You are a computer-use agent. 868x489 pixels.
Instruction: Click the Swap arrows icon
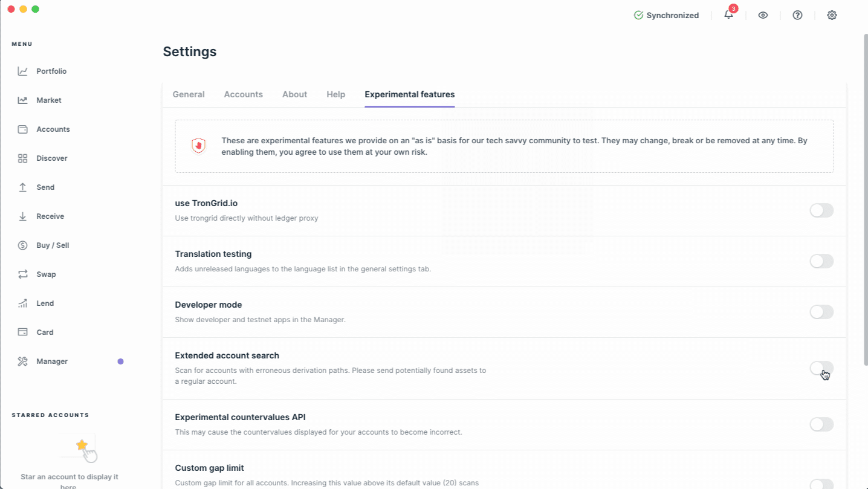23,274
